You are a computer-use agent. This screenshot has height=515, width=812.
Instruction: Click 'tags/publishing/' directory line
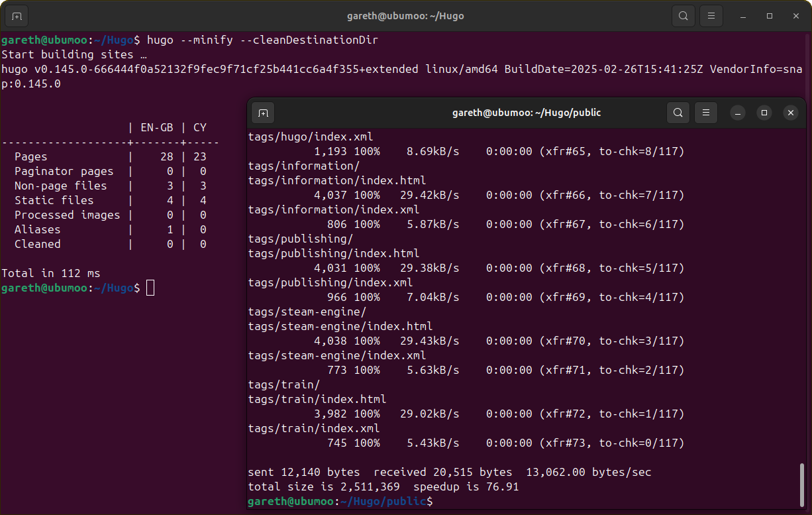(x=301, y=239)
